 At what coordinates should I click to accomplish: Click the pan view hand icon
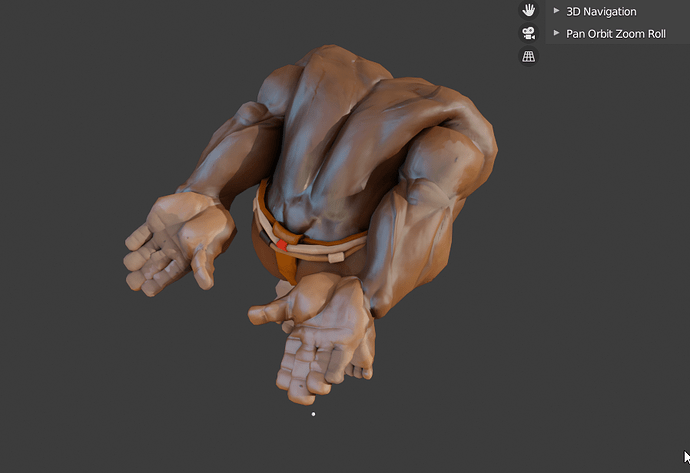pos(529,10)
